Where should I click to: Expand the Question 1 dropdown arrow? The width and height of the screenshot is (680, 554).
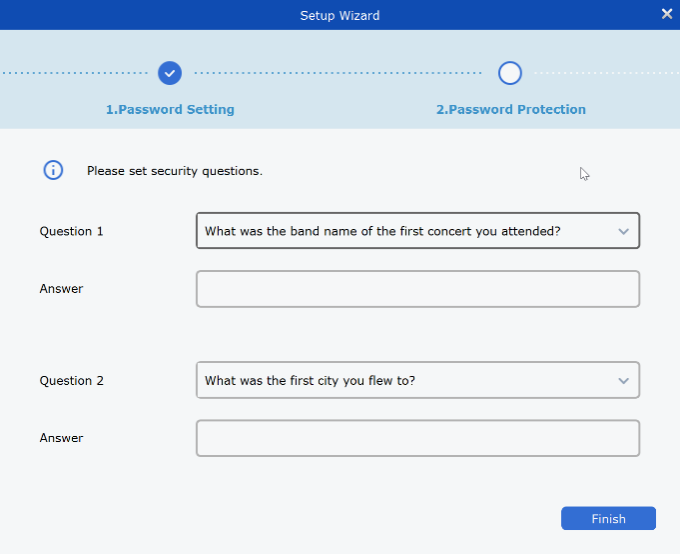click(x=623, y=231)
